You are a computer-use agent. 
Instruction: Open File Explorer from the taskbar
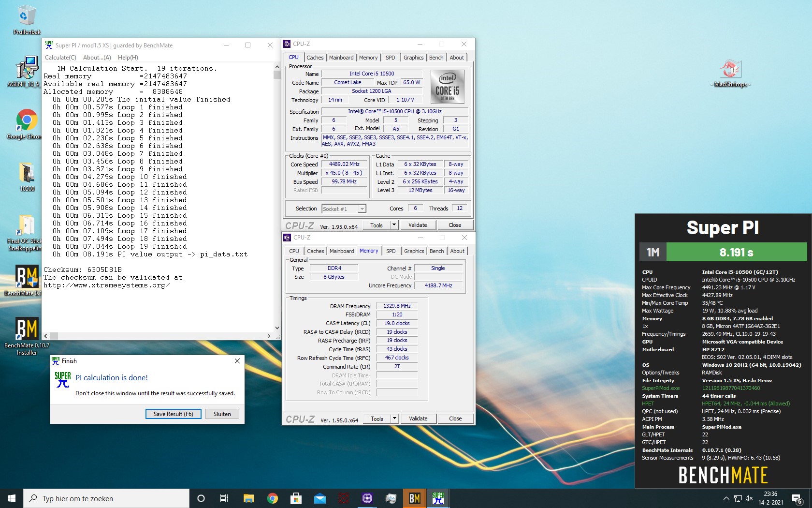coord(248,498)
